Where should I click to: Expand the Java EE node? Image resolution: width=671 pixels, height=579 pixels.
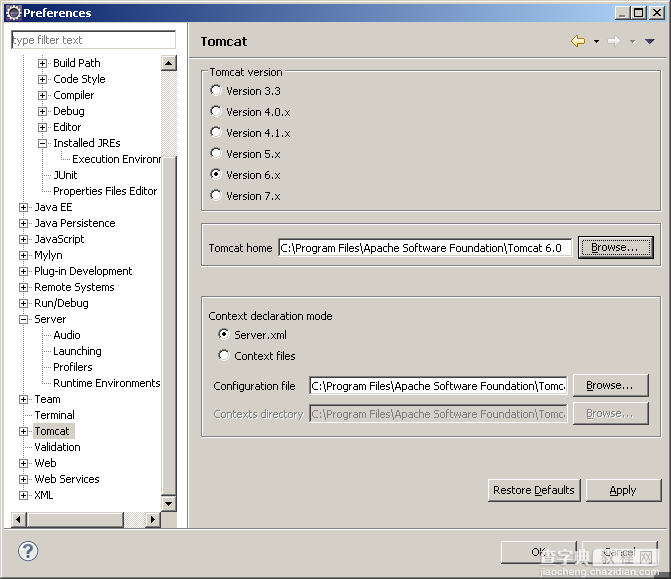[x=24, y=208]
